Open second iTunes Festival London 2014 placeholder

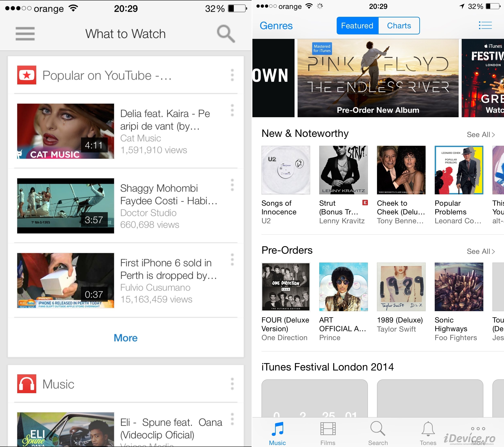coord(430,398)
